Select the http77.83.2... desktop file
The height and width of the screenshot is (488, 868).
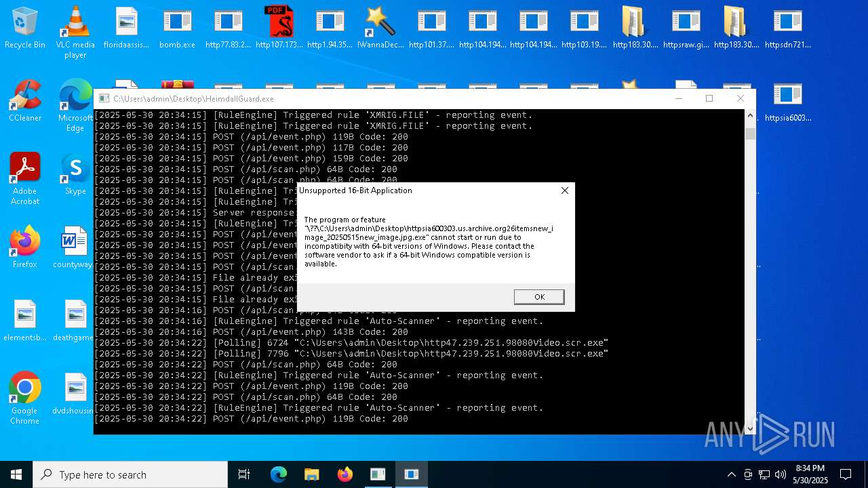coord(228,28)
